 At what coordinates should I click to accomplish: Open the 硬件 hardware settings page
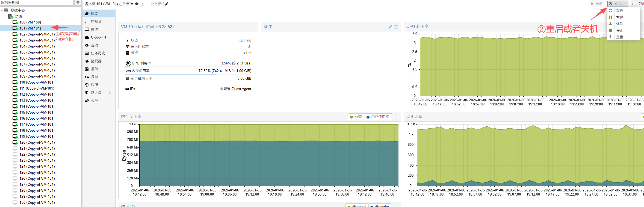coord(94,29)
